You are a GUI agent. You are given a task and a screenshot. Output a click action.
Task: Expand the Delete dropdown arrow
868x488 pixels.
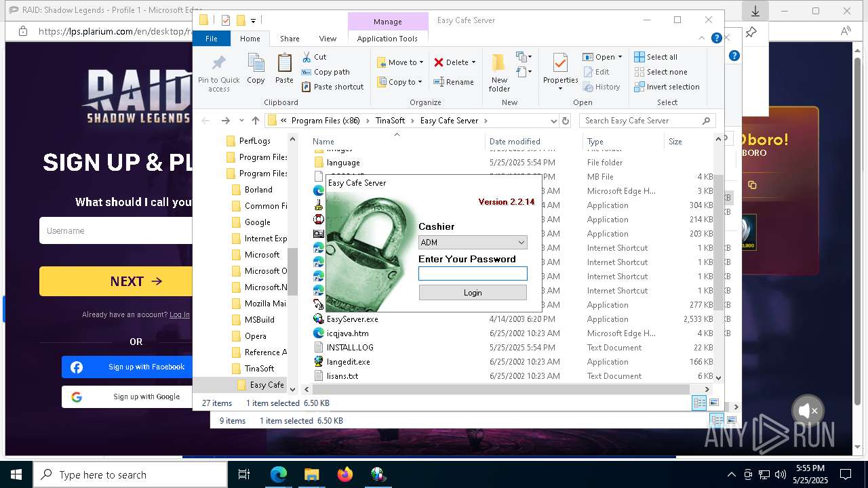[x=473, y=62]
